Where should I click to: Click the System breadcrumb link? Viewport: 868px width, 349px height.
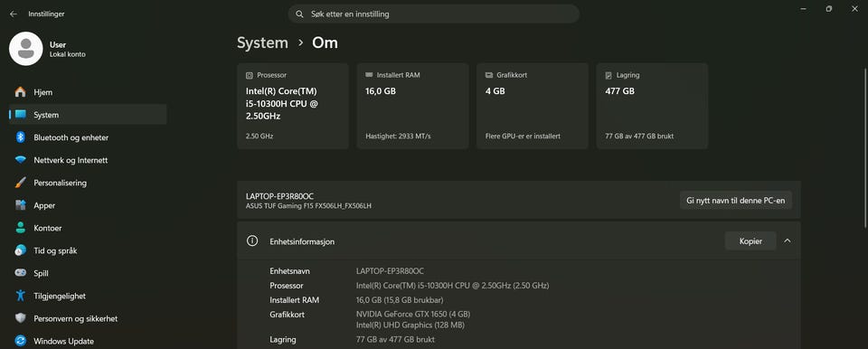point(262,42)
